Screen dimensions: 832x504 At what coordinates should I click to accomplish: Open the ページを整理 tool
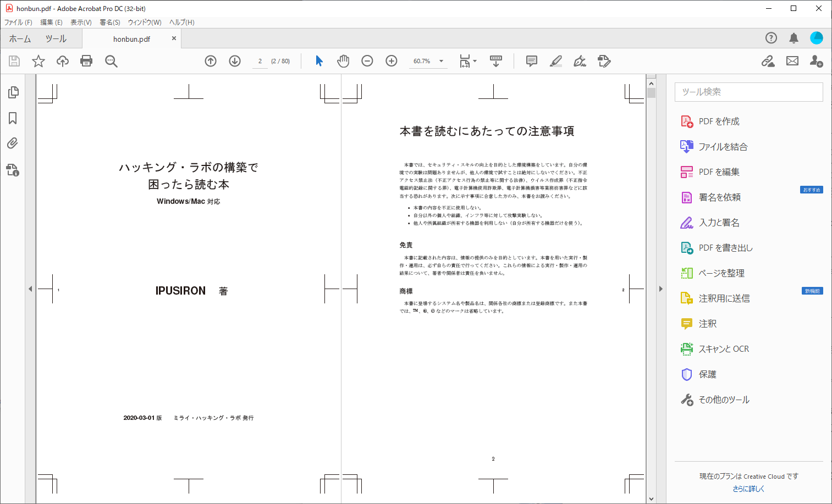[713, 273]
